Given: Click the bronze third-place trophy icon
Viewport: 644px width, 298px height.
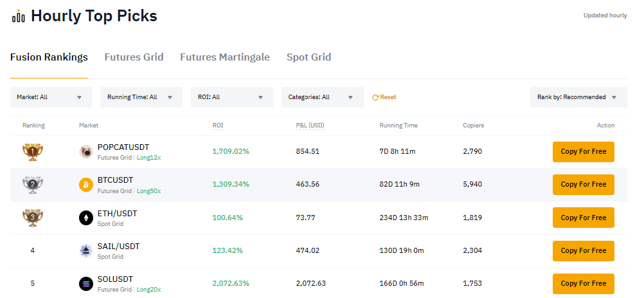Looking at the screenshot, I should pyautogui.click(x=33, y=218).
